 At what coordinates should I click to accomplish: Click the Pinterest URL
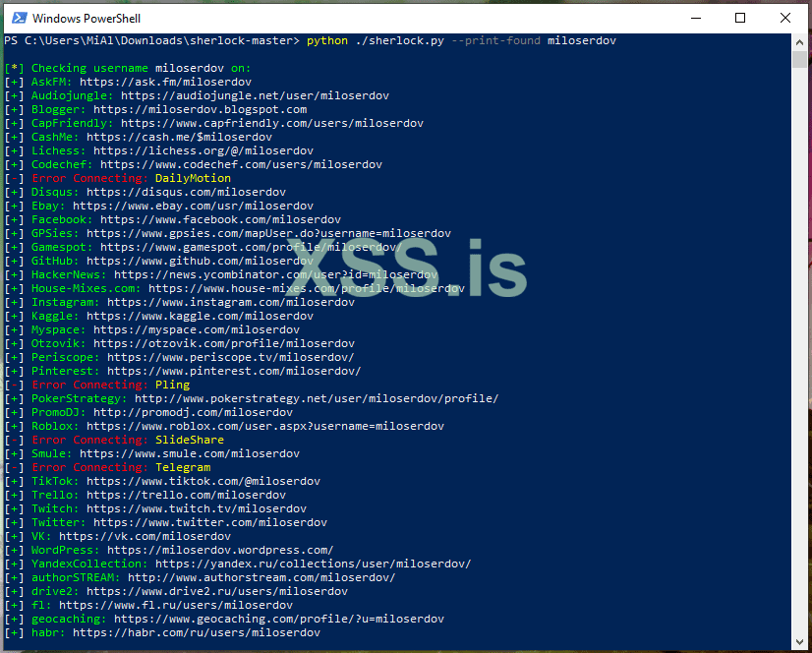pyautogui.click(x=234, y=371)
